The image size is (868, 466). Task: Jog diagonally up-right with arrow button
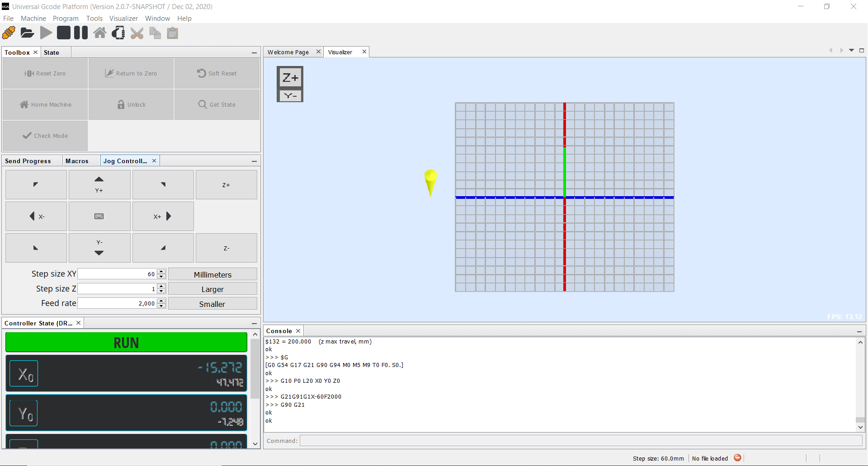(163, 184)
